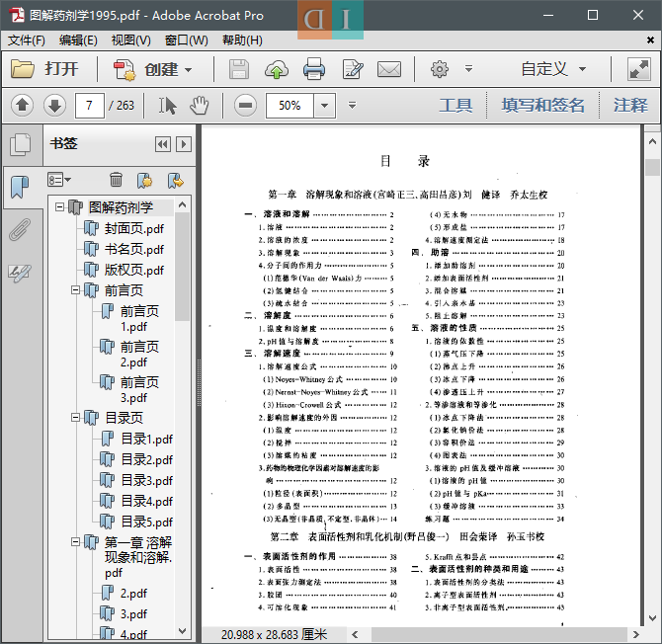Open the page toolbar extra options dropdown
The width and height of the screenshot is (662, 644).
[352, 105]
